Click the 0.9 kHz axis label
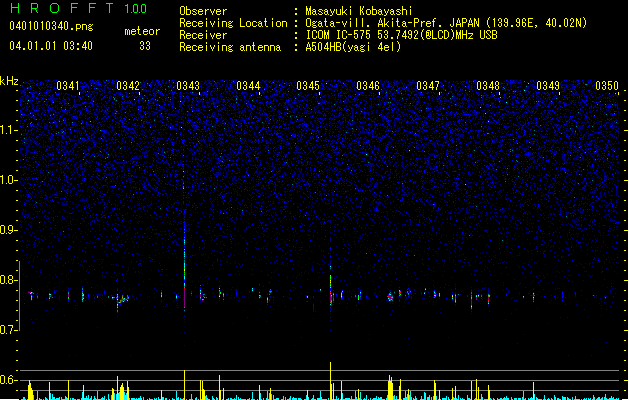The width and height of the screenshot is (629, 400). click(9, 230)
